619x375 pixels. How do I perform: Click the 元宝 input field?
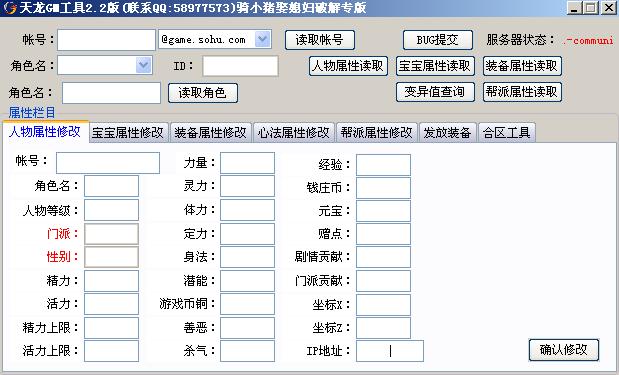pos(383,211)
